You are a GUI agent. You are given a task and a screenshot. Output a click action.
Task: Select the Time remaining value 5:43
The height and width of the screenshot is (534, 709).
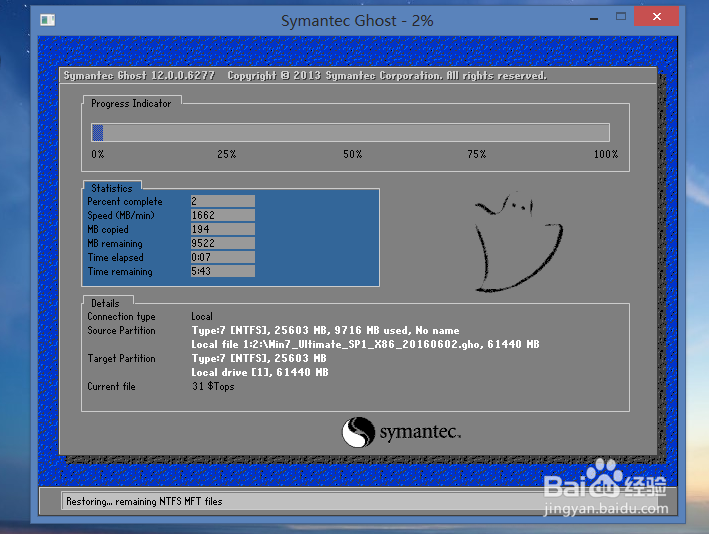(222, 271)
